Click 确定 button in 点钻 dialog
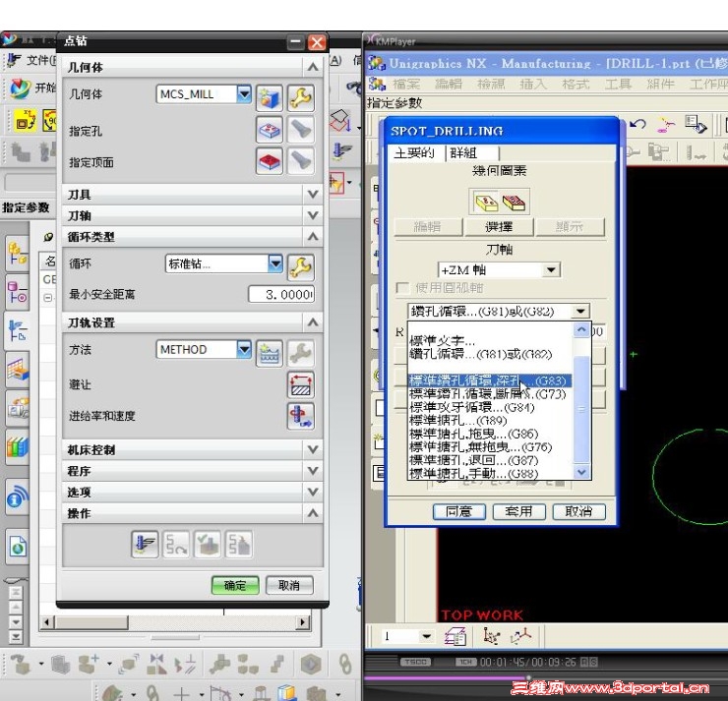 tap(235, 586)
